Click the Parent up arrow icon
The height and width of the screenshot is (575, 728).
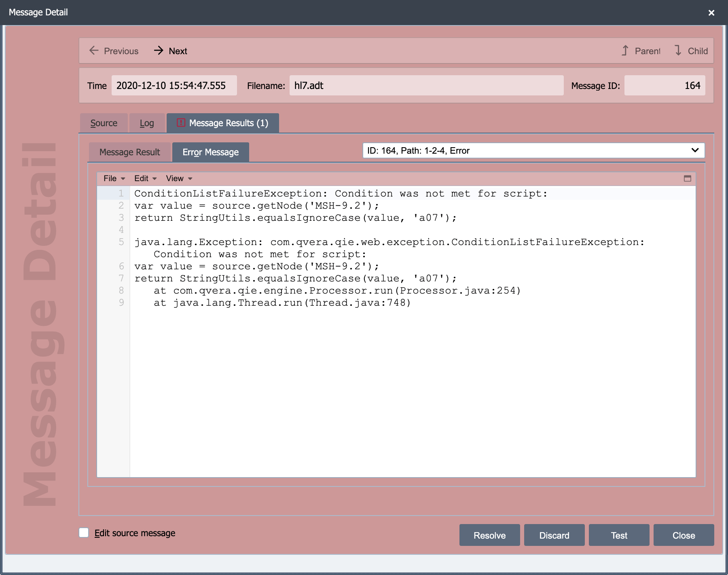tap(625, 51)
